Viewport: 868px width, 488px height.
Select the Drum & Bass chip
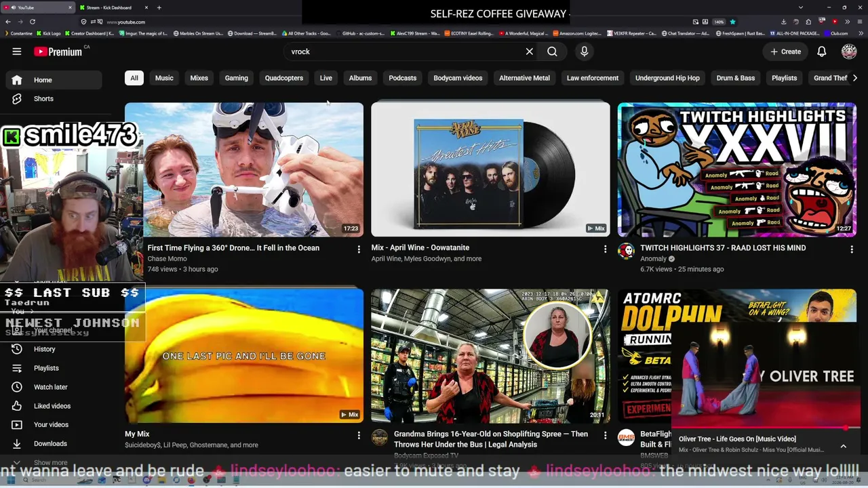tap(735, 78)
